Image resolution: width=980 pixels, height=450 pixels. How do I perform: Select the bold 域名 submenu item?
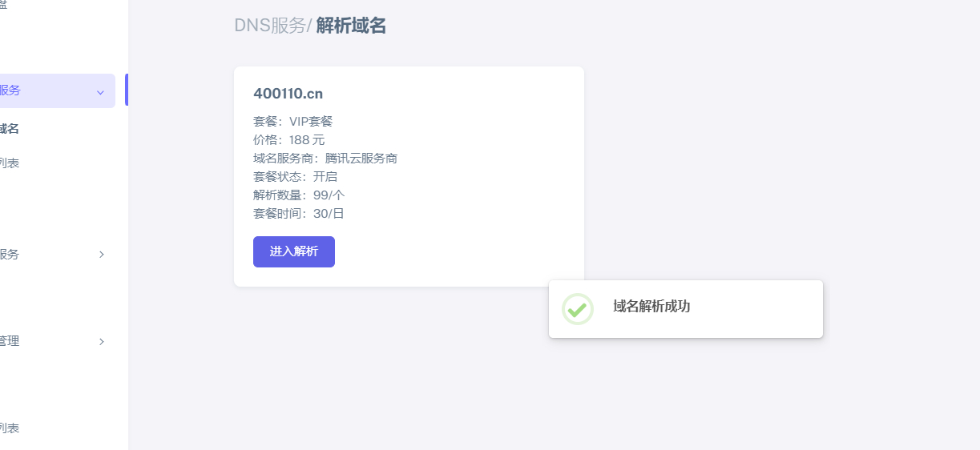(x=9, y=129)
